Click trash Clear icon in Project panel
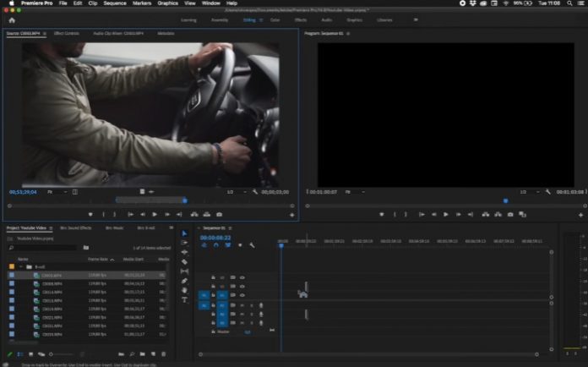Viewport: 588px width, 367px height. [x=164, y=353]
